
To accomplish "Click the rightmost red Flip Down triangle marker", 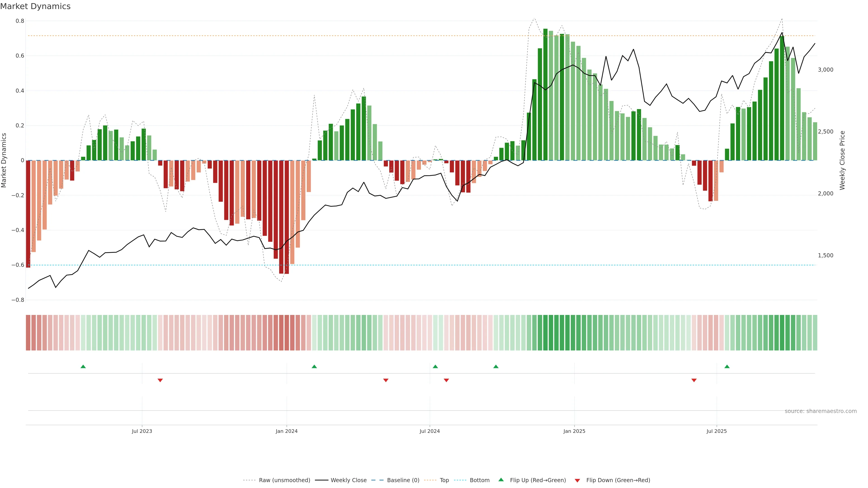I will point(694,380).
